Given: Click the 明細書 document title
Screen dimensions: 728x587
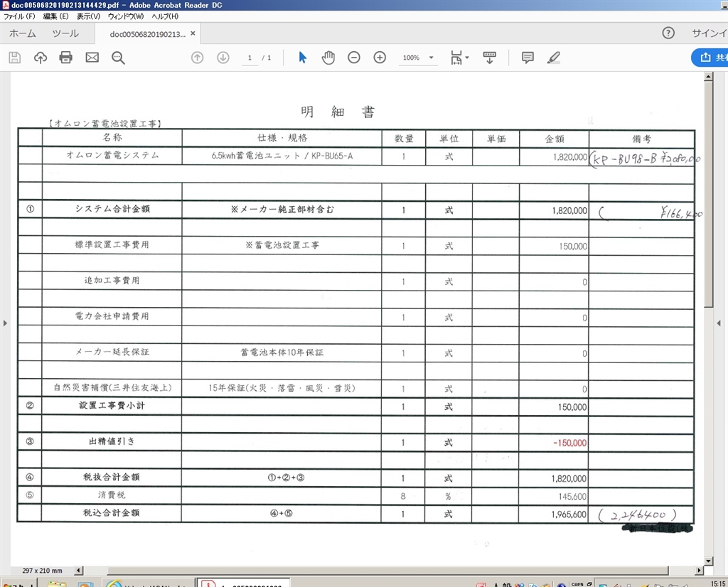Looking at the screenshot, I should (338, 112).
